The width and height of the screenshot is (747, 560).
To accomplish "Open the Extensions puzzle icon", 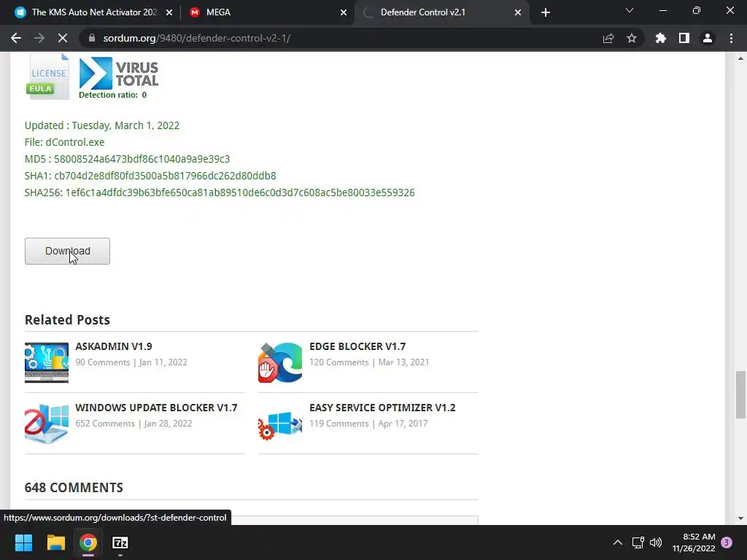I will pyautogui.click(x=661, y=38).
